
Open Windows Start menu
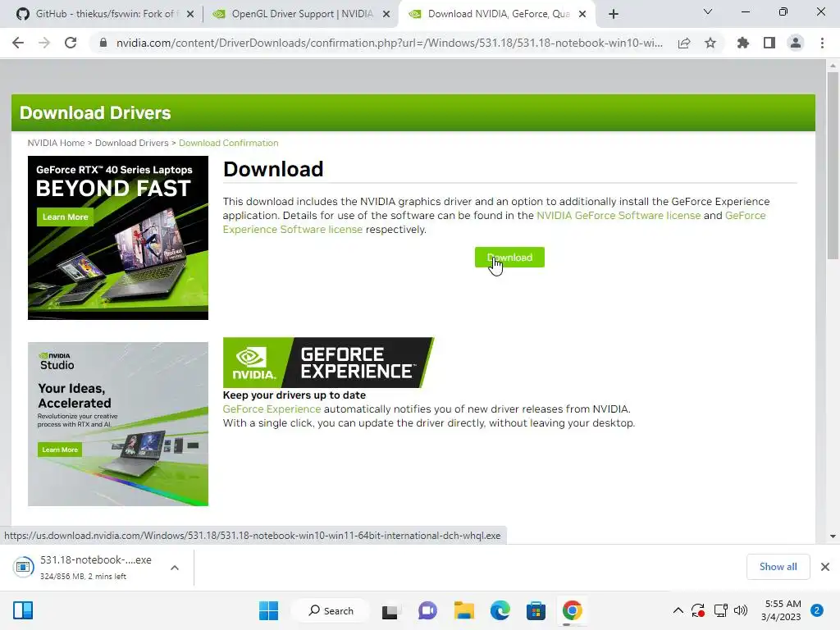[268, 610]
